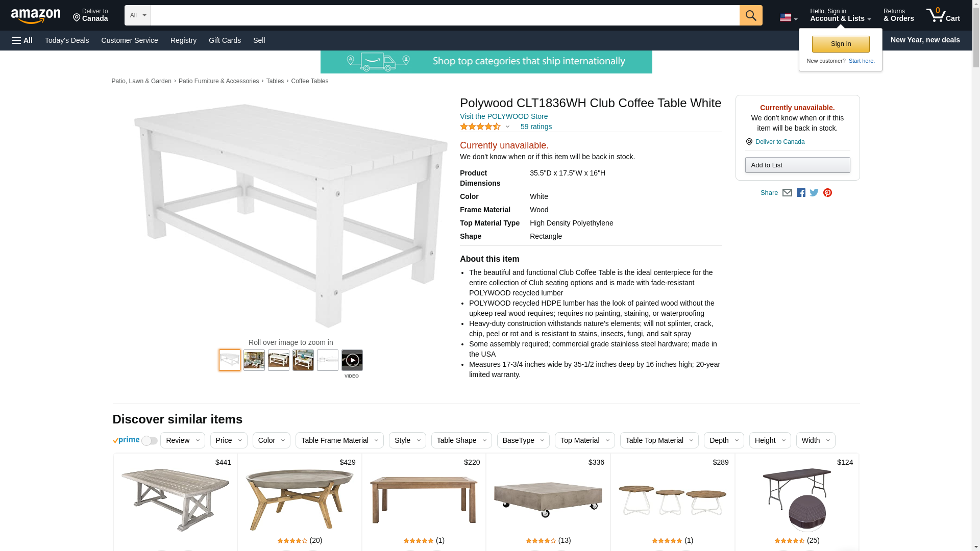Open Today's Deals in the nav bar
Viewport: 980px width, 551px height.
(x=67, y=40)
